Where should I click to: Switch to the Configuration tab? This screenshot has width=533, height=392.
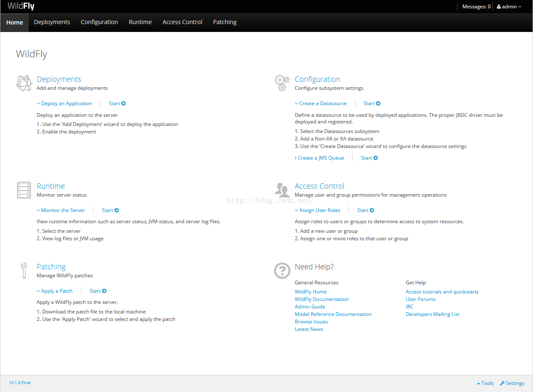pyautogui.click(x=99, y=22)
